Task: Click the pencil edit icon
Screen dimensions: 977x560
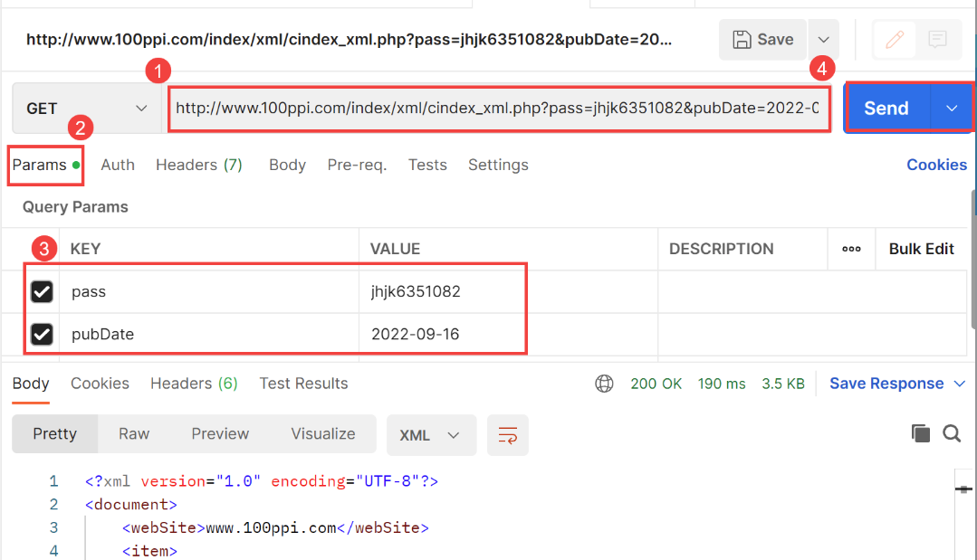Action: point(894,40)
